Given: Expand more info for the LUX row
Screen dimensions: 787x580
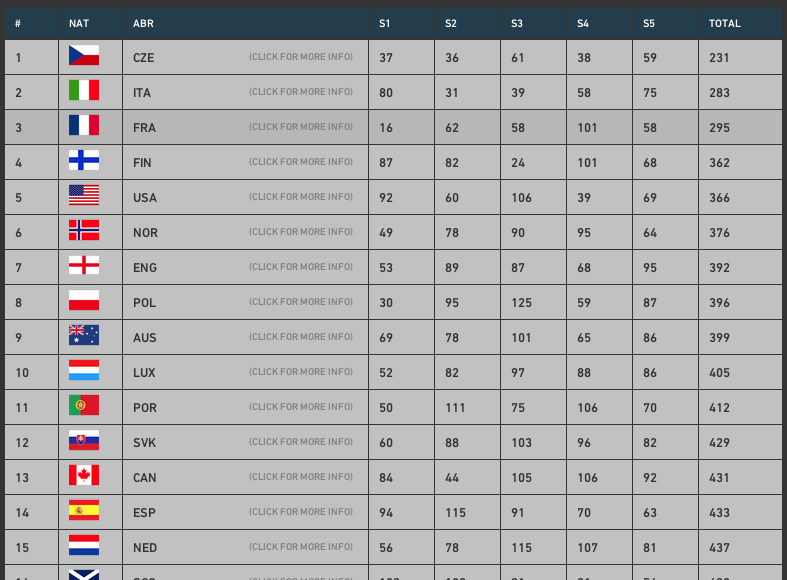Looking at the screenshot, I should point(301,372).
